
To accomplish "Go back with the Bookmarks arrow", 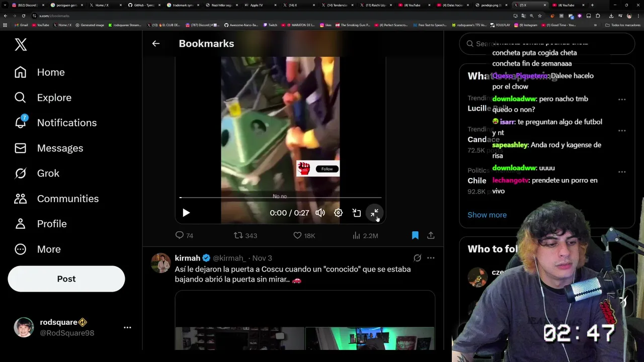I will 156,44.
